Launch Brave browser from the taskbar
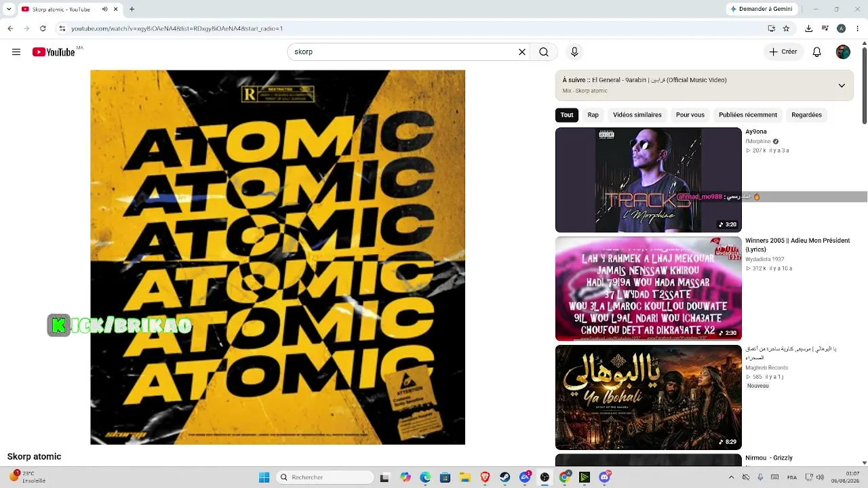Image resolution: width=868 pixels, height=488 pixels. click(x=485, y=477)
